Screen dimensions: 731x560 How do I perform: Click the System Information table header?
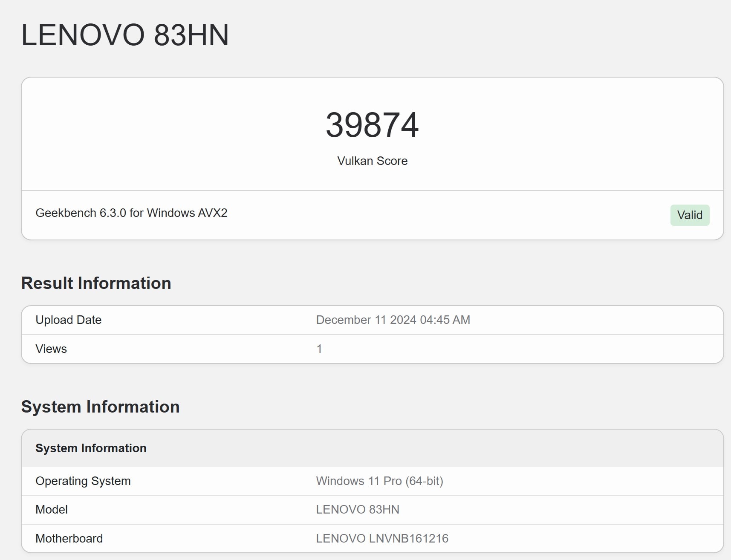coord(91,448)
